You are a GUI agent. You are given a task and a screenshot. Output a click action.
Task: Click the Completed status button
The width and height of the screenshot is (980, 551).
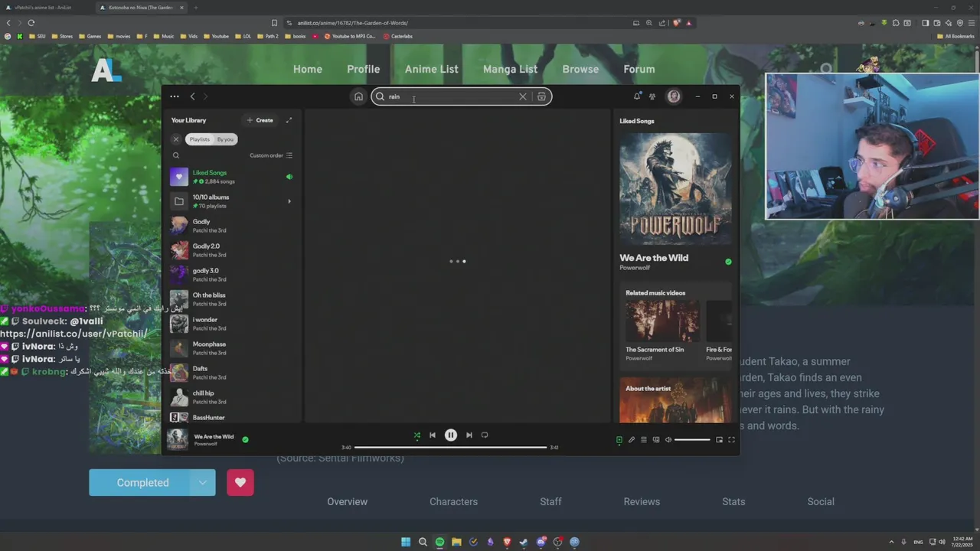click(140, 482)
